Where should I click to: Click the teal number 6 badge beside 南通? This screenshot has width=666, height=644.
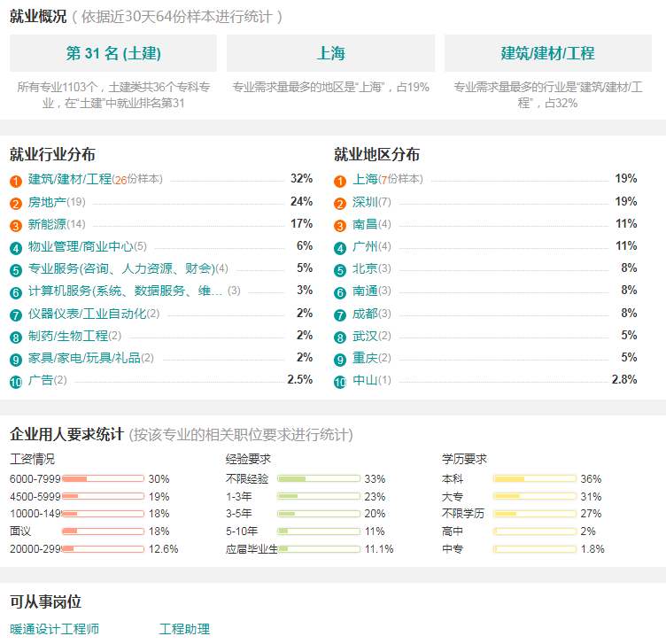tap(340, 293)
